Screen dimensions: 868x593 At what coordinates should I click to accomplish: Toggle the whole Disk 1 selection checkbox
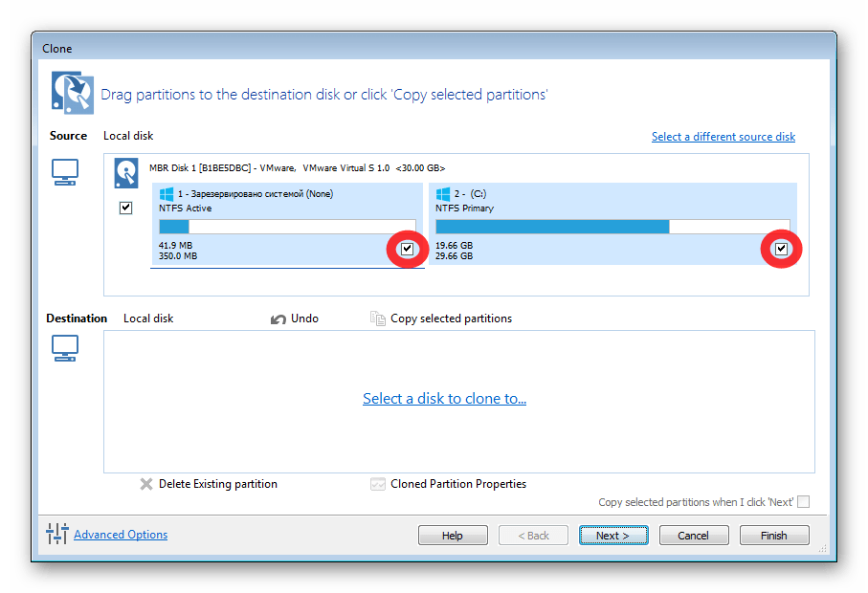(x=125, y=208)
